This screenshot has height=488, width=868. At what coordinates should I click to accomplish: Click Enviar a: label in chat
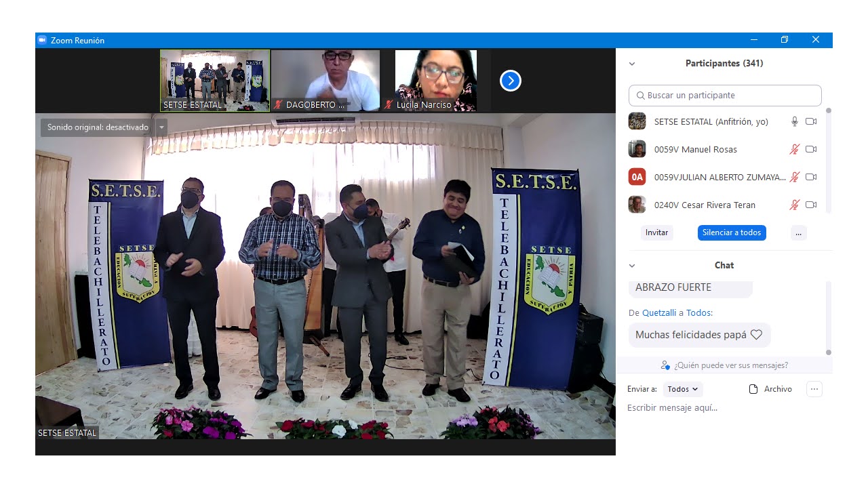coord(642,389)
